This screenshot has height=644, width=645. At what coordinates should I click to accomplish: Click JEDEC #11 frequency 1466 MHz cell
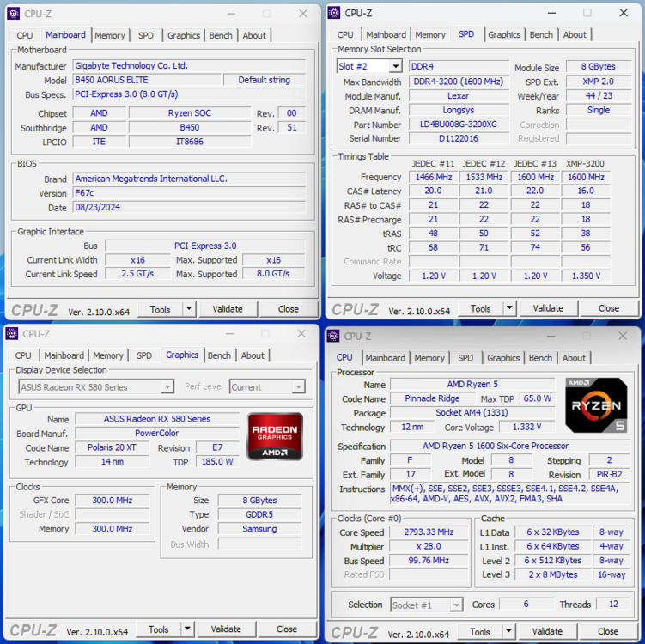pyautogui.click(x=434, y=177)
